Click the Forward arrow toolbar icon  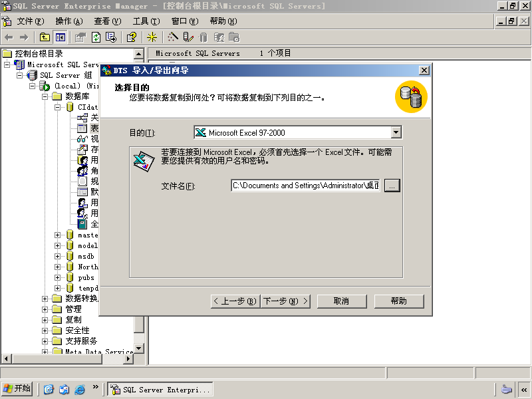[x=24, y=37]
